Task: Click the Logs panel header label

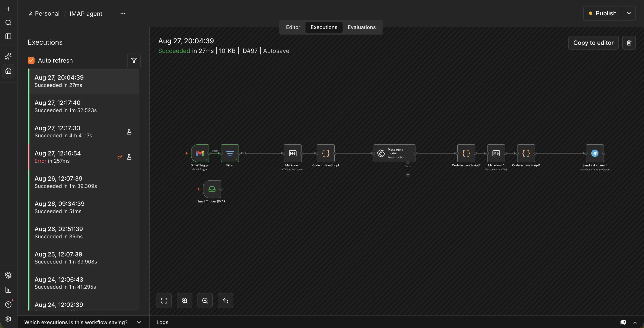Action: pos(162,322)
